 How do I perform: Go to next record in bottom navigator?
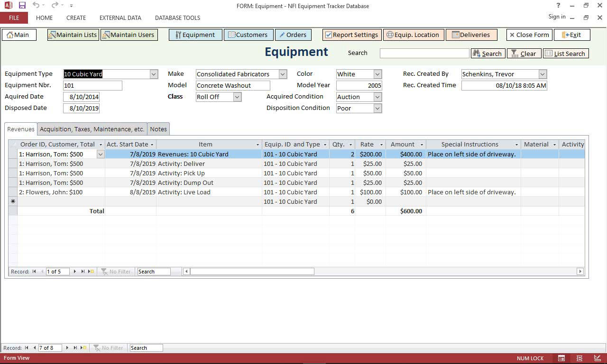point(67,348)
